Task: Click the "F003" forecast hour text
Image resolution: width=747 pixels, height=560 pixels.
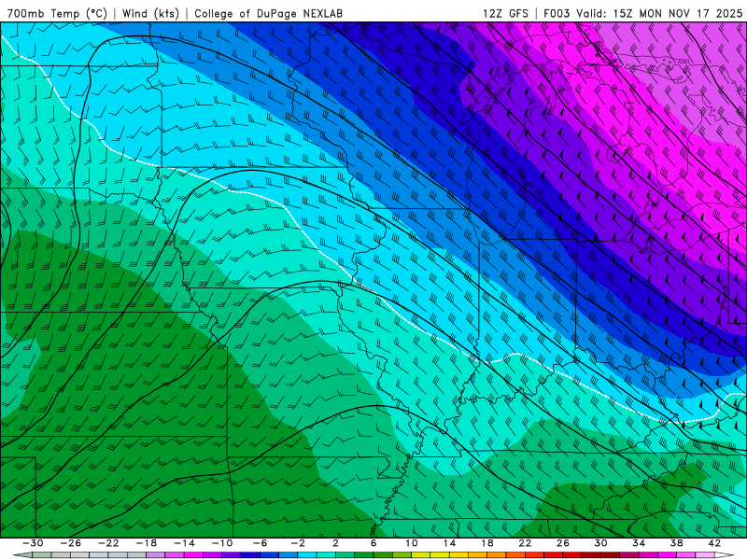Action: [x=557, y=13]
